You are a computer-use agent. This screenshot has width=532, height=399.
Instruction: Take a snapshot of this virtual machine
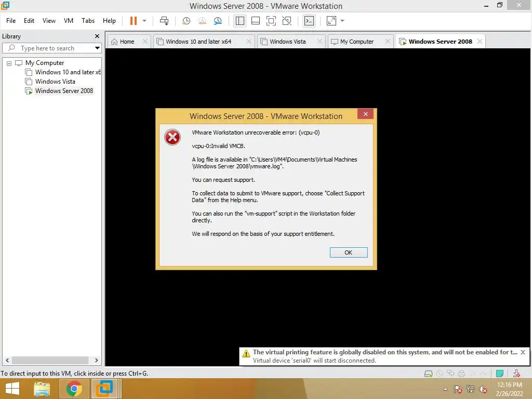(x=186, y=21)
